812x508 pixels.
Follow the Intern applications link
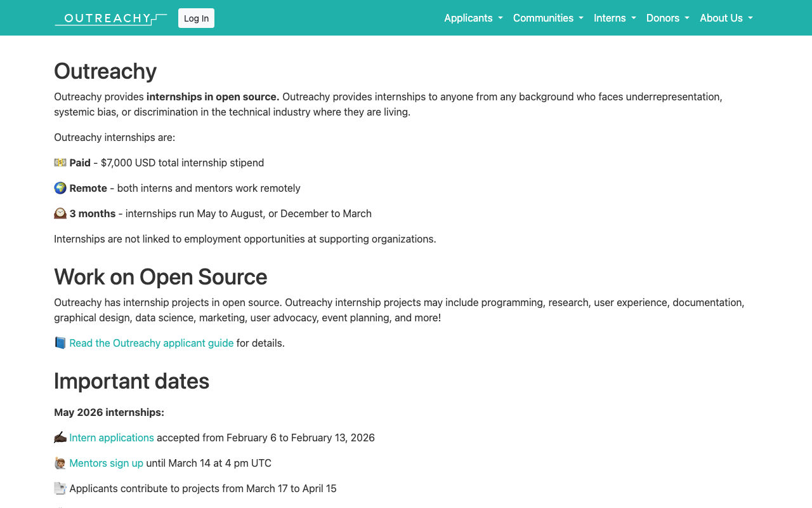point(112,438)
